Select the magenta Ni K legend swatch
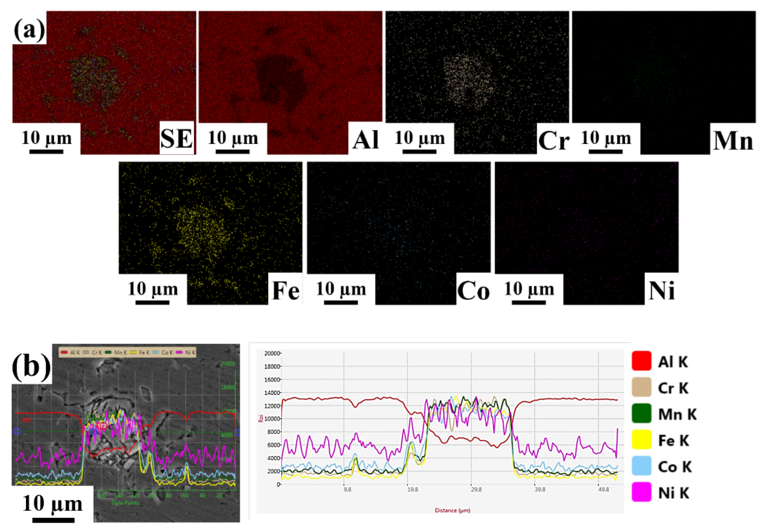Screen dimensions: 766x532 tap(641, 492)
